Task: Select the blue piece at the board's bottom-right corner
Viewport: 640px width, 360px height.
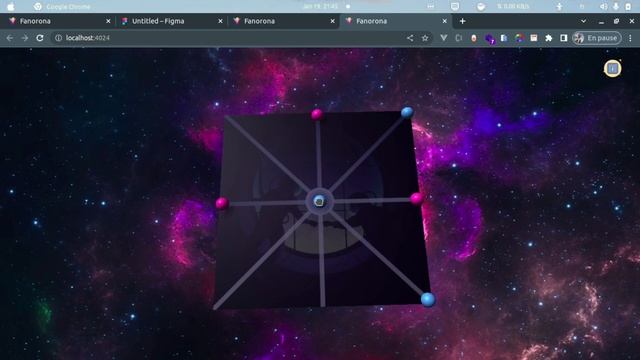Action: pyautogui.click(x=428, y=300)
